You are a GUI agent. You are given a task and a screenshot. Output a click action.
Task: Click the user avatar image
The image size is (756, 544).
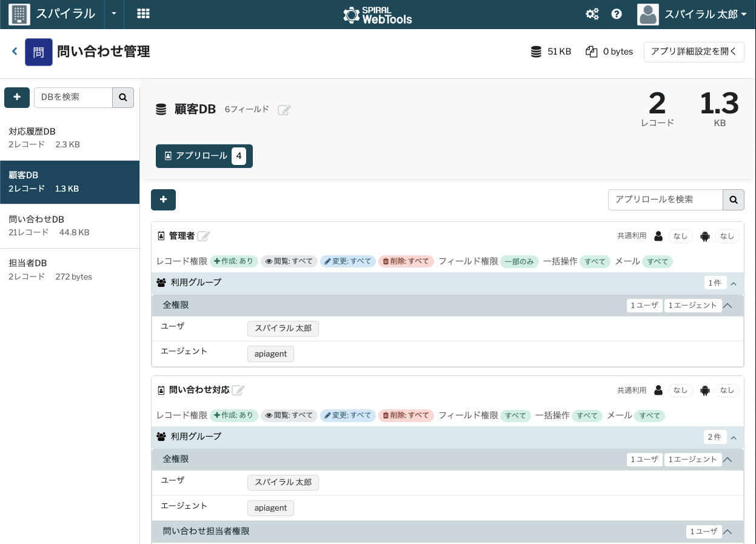click(x=648, y=14)
